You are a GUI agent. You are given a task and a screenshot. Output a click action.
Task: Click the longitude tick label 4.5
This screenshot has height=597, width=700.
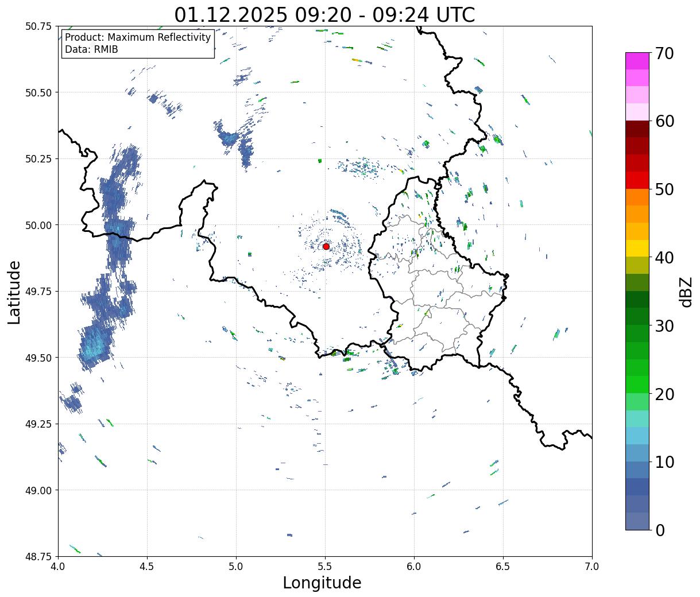[x=147, y=566]
